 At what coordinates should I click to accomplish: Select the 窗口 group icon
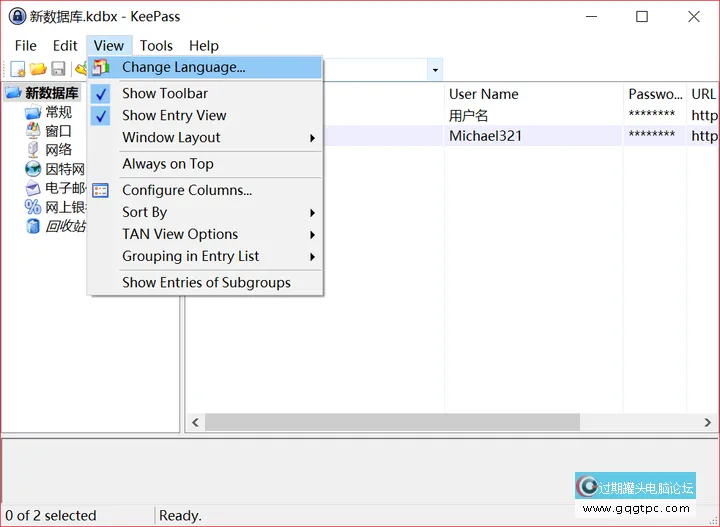click(x=33, y=131)
